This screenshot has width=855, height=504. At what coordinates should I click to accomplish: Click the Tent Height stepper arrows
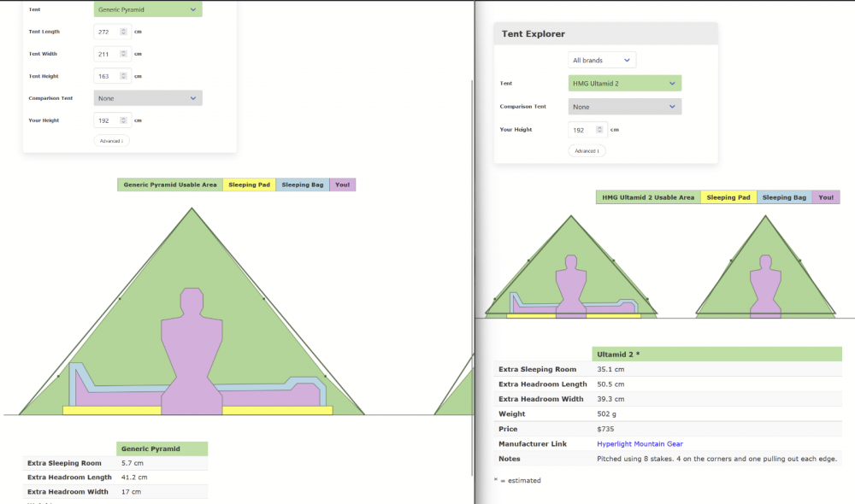click(124, 76)
